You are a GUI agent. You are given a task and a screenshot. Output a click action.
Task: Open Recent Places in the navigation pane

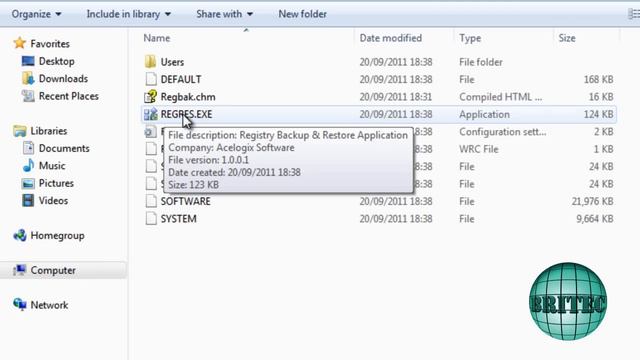click(x=69, y=96)
